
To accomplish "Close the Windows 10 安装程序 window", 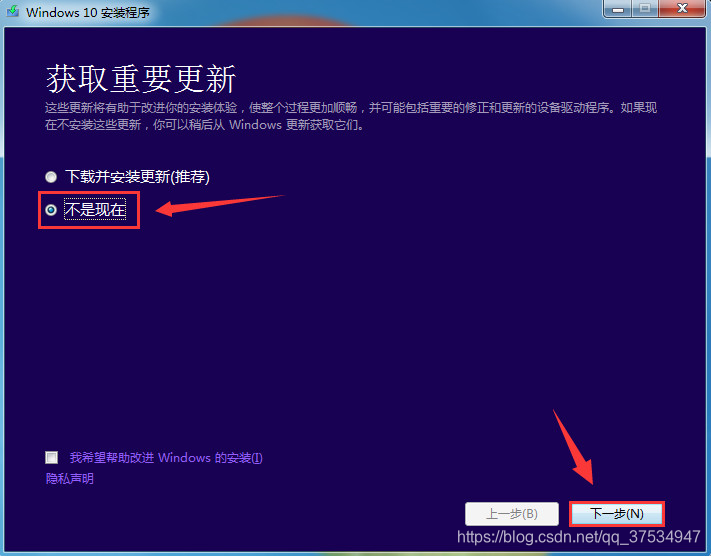I will tap(682, 9).
